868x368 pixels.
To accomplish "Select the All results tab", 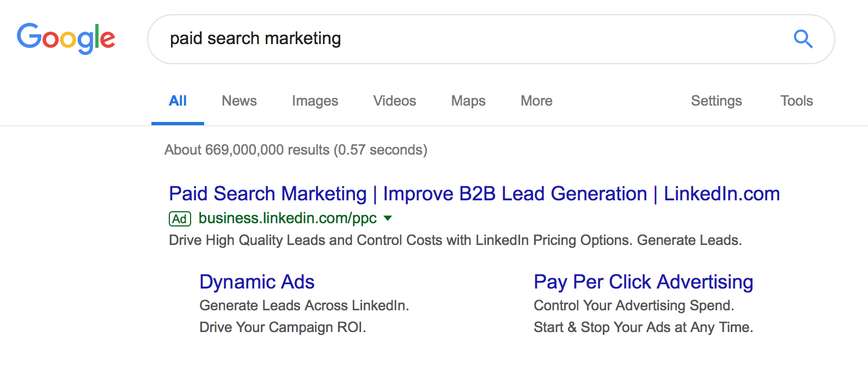I will pos(178,101).
